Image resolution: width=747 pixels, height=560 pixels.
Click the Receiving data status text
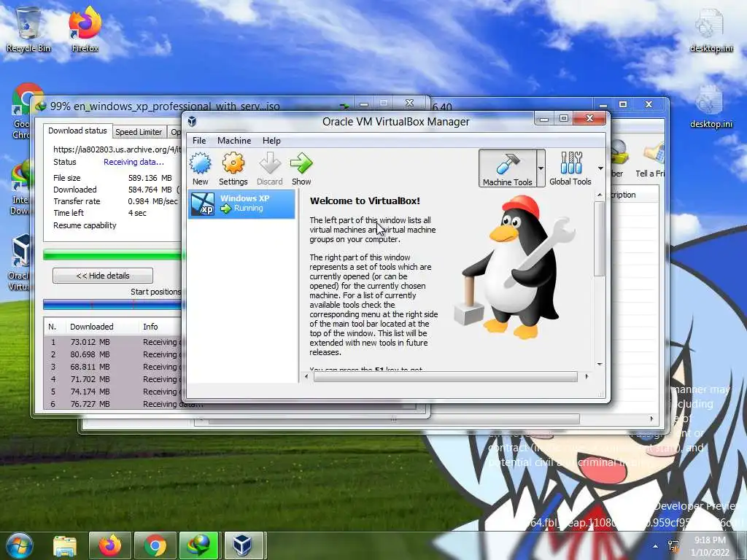(x=134, y=162)
